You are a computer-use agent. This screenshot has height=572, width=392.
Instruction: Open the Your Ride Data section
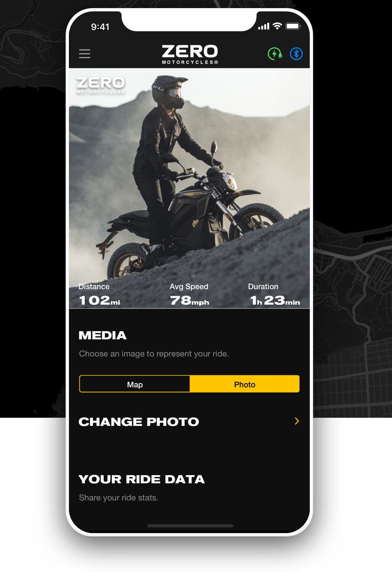[142, 479]
